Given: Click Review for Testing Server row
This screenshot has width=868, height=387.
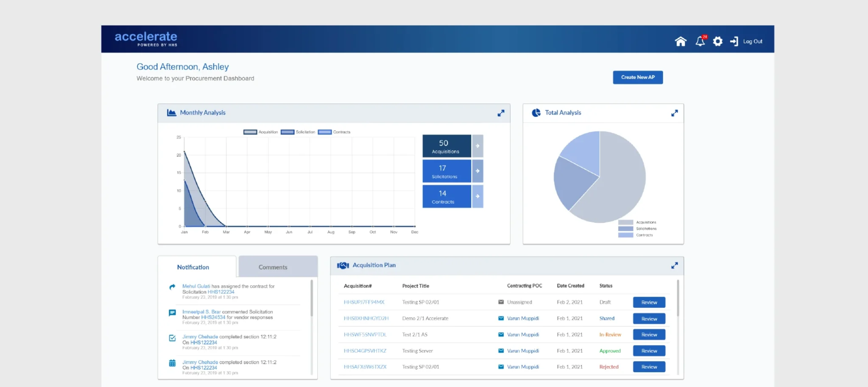Looking at the screenshot, I should coord(649,351).
